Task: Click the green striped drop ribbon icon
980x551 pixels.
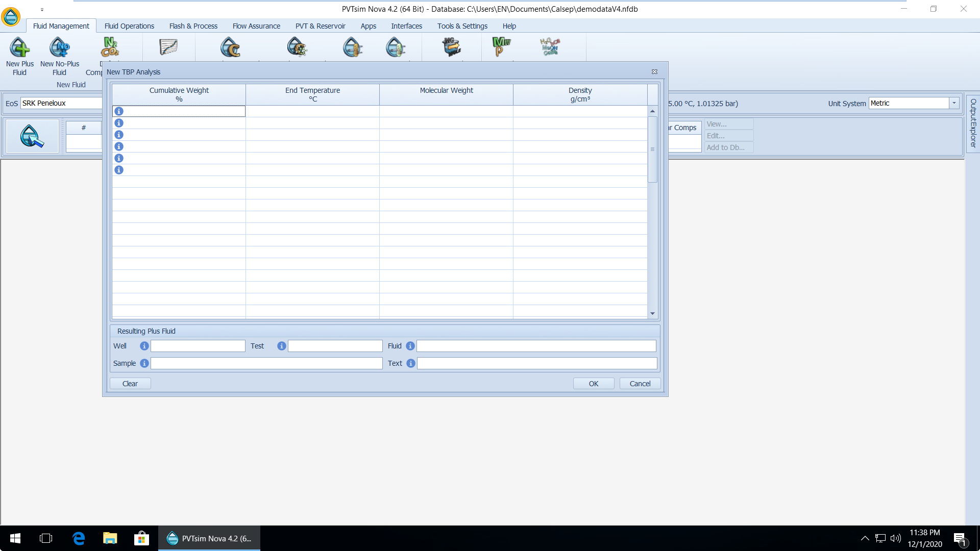Action: pos(396,47)
